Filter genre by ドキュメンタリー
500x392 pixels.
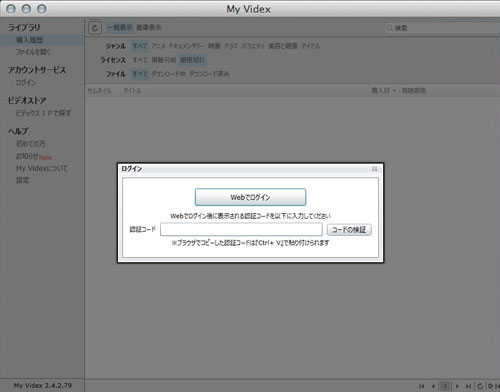[x=186, y=46]
